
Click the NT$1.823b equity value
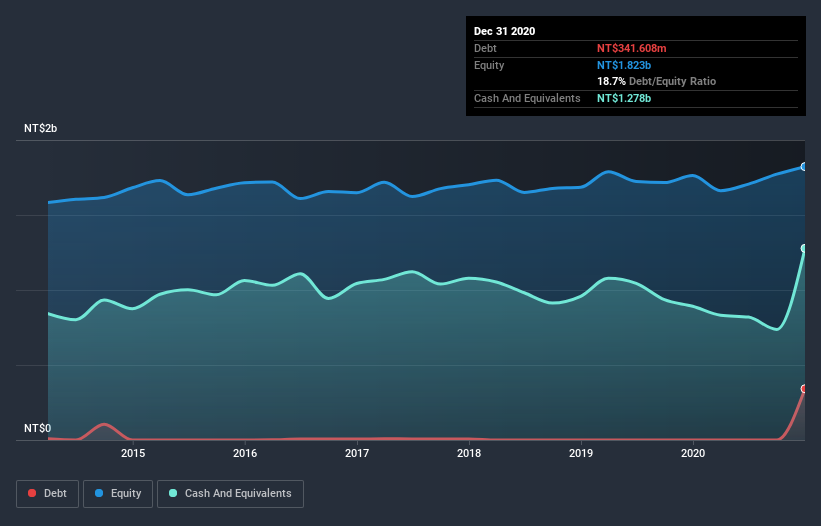tap(624, 65)
